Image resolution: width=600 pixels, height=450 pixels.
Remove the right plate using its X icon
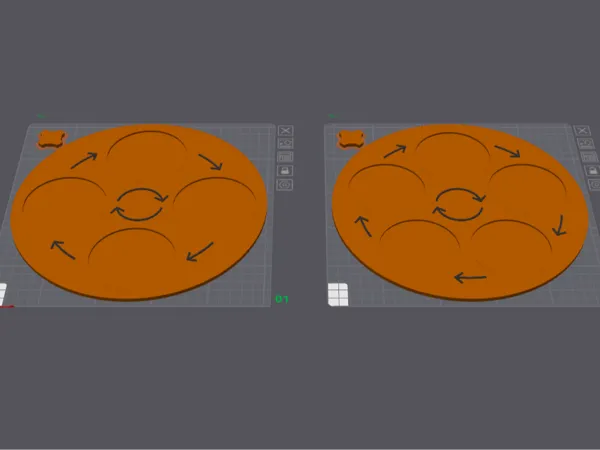(582, 130)
